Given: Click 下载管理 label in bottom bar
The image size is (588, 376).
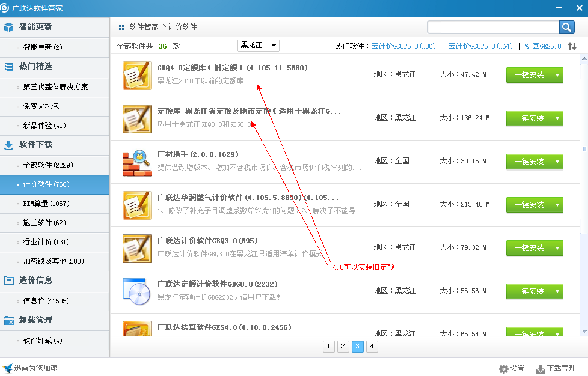Looking at the screenshot, I should (562, 369).
